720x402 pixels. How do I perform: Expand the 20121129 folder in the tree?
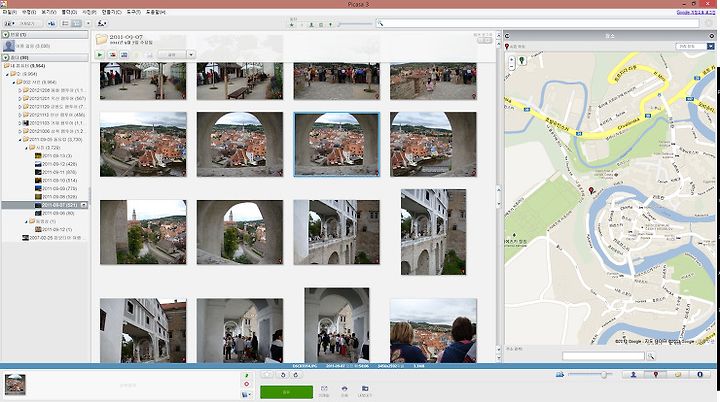pos(20,107)
